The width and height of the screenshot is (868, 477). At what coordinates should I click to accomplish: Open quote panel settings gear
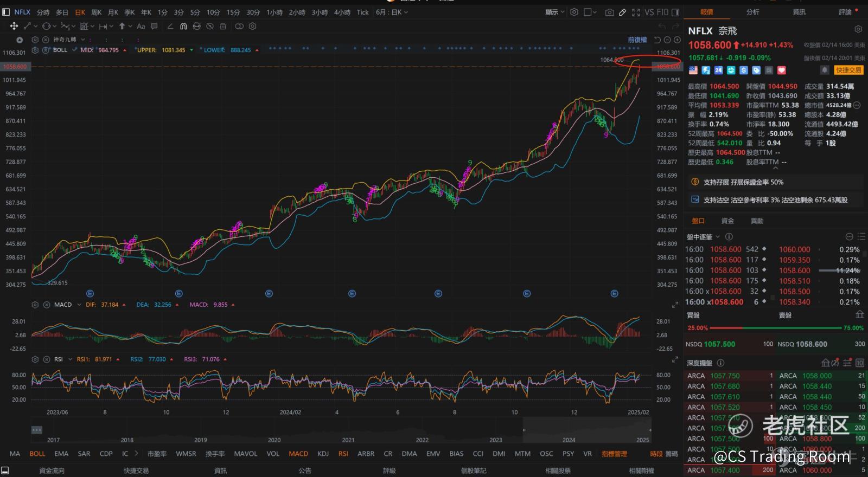[858, 29]
